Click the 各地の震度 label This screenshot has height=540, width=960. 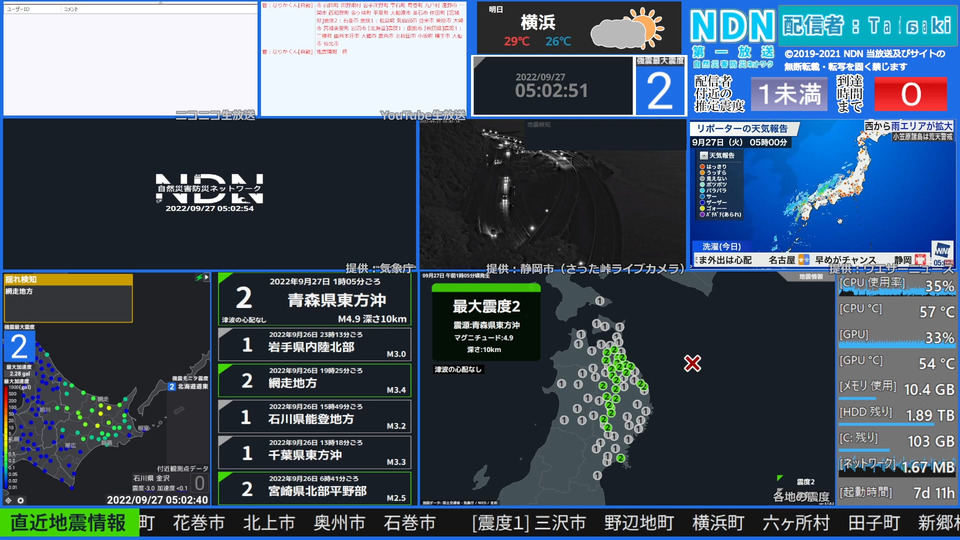pyautogui.click(x=800, y=496)
